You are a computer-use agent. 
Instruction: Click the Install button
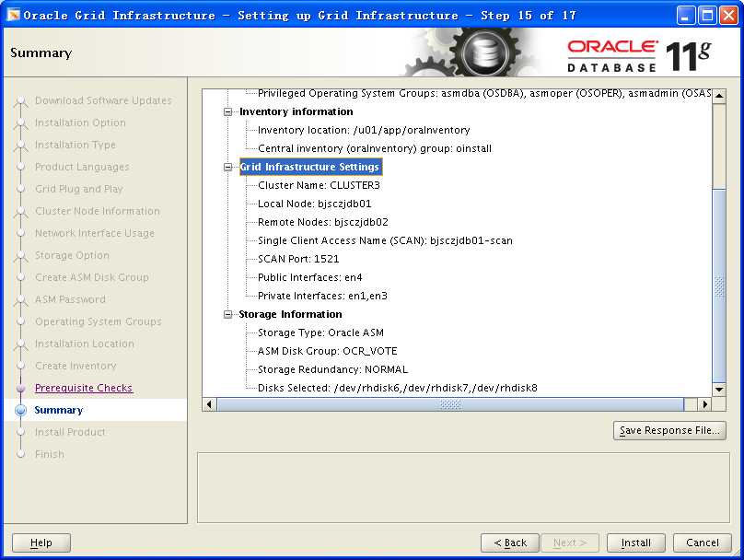636,542
